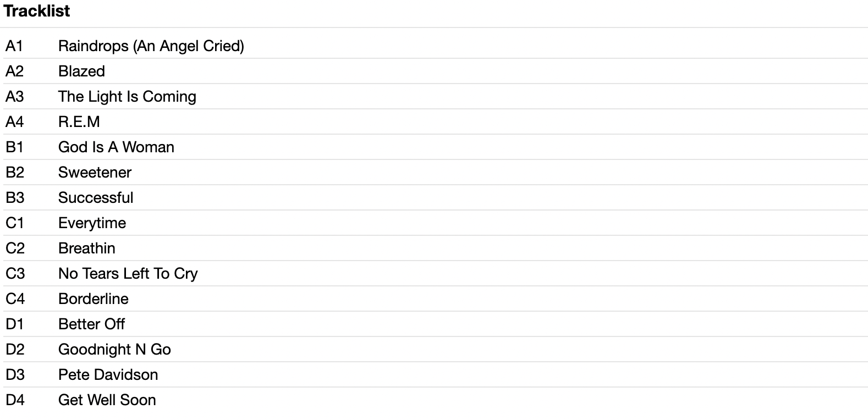Select the track Raindrops (An Angel Cried)

point(151,46)
